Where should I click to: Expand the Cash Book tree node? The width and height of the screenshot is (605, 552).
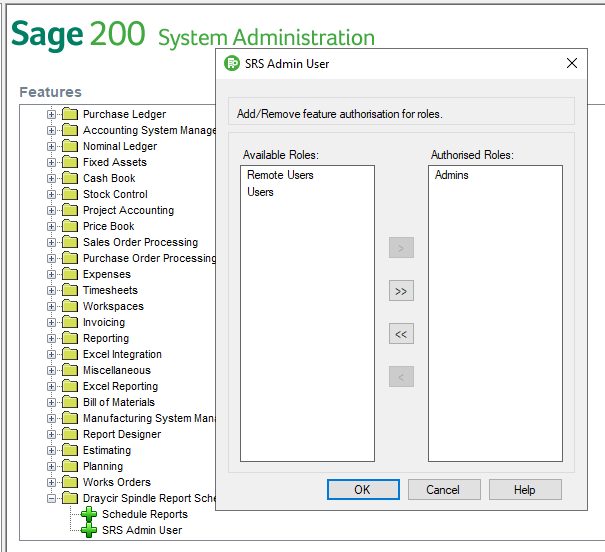click(x=51, y=179)
